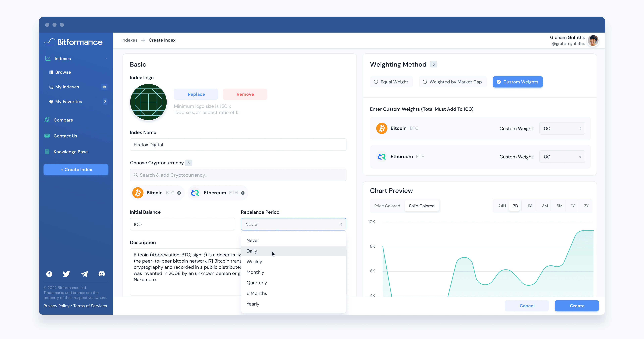The image size is (644, 339).
Task: Open the Terms of Services link
Action: coord(90,306)
